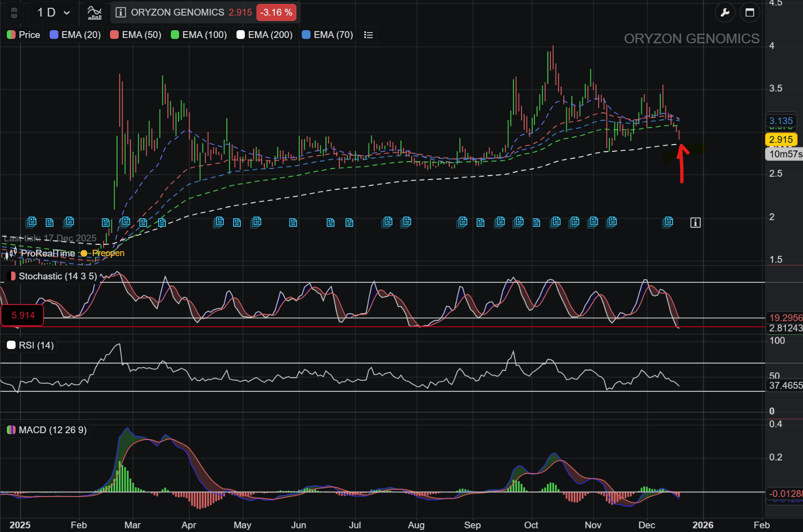The height and width of the screenshot is (532, 803).
Task: Click the ORYZON GENOMICS title tab
Action: 177,13
